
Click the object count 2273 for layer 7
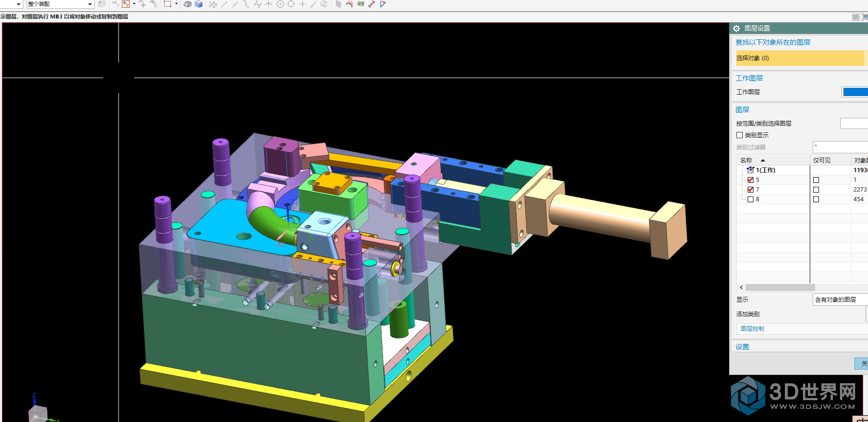click(860, 190)
